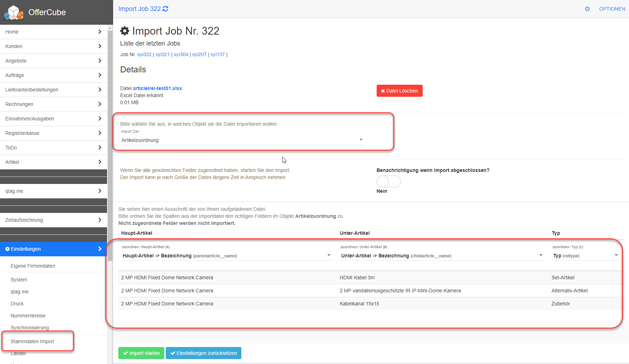Open the articlelrel-test01.xlsx file link
Screen dimensions: 629x364
click(x=157, y=88)
